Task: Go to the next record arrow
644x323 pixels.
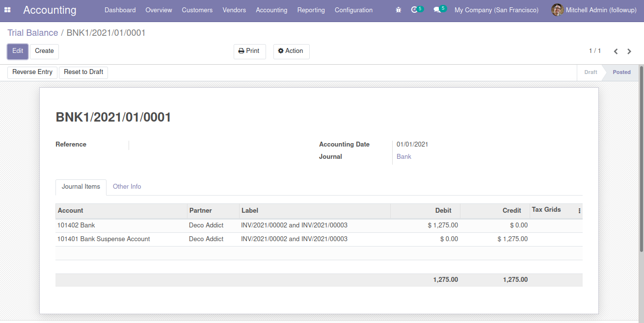Action: 629,51
